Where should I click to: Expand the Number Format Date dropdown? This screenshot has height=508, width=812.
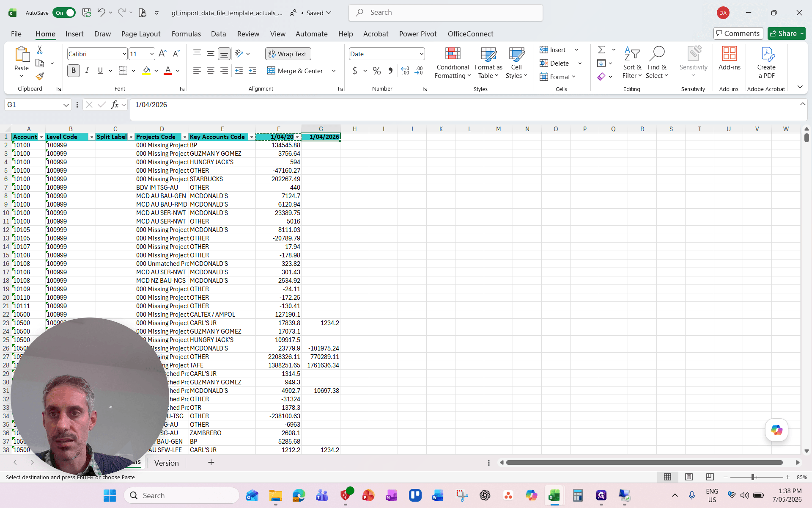(422, 54)
